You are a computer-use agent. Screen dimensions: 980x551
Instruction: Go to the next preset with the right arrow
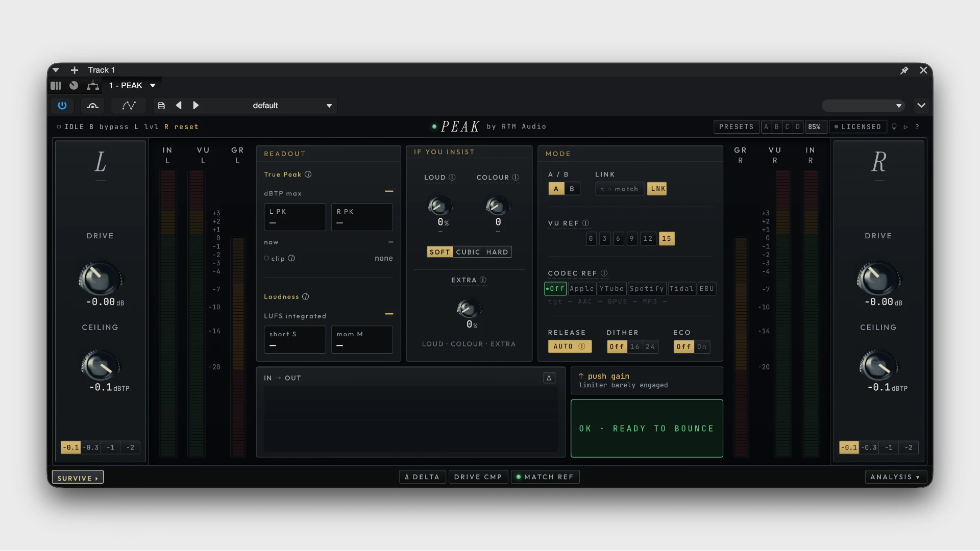pos(195,106)
